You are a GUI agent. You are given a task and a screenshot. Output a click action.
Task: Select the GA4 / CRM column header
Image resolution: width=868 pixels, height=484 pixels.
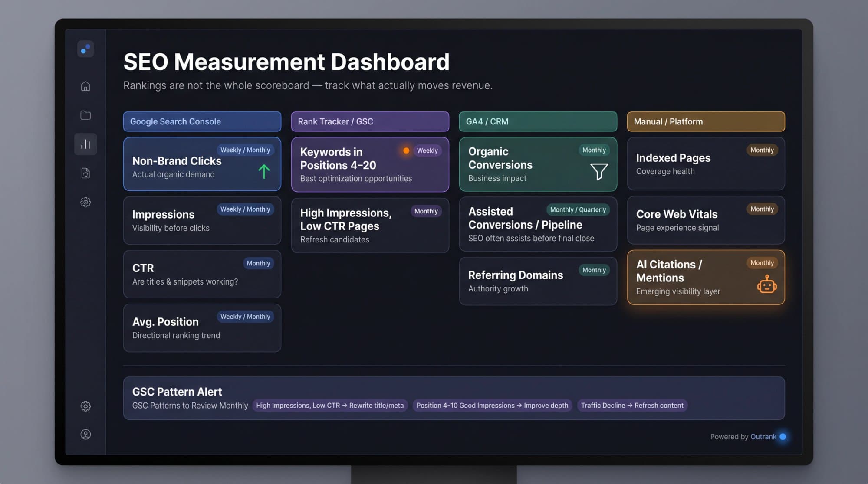click(x=538, y=121)
